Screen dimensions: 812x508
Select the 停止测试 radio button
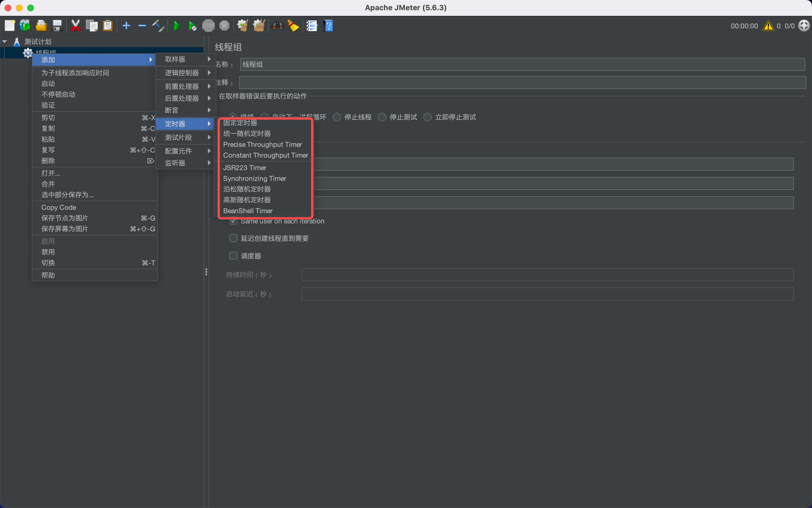pos(382,117)
